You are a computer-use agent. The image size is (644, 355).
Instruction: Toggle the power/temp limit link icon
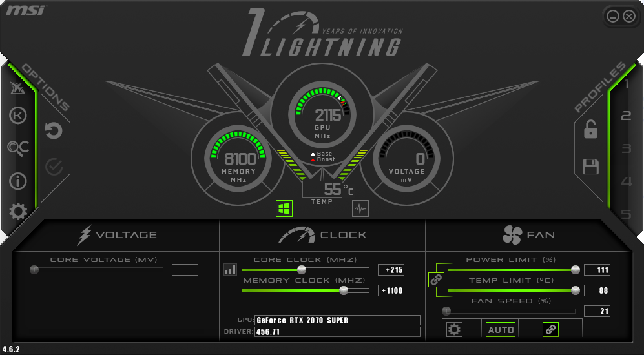[436, 280]
